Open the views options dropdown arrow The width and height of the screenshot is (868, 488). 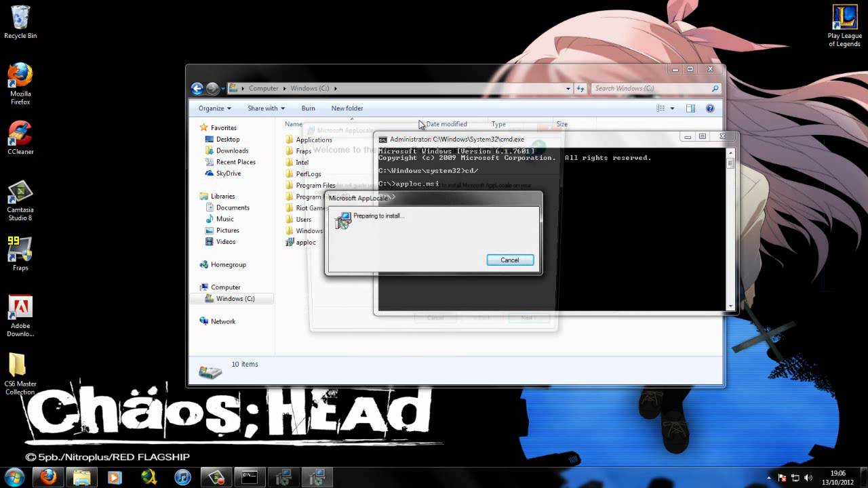click(672, 108)
